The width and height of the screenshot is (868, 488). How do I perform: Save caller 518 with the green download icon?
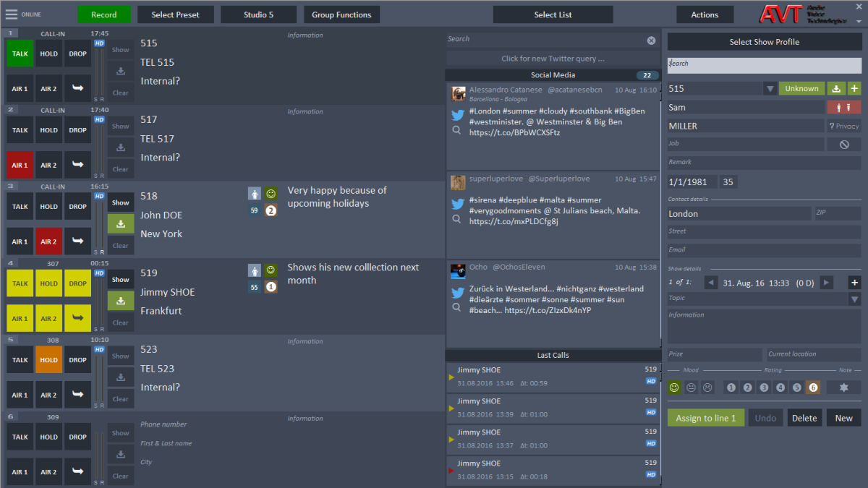pyautogui.click(x=120, y=224)
